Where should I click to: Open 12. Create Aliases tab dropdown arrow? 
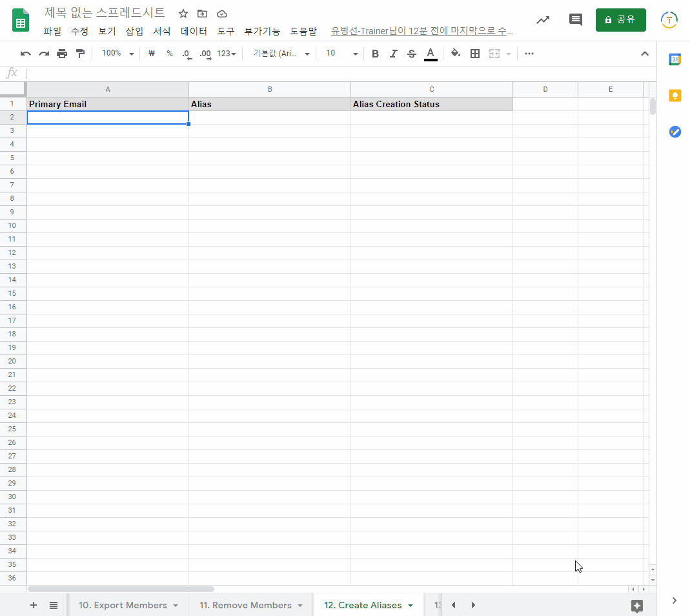click(x=411, y=606)
